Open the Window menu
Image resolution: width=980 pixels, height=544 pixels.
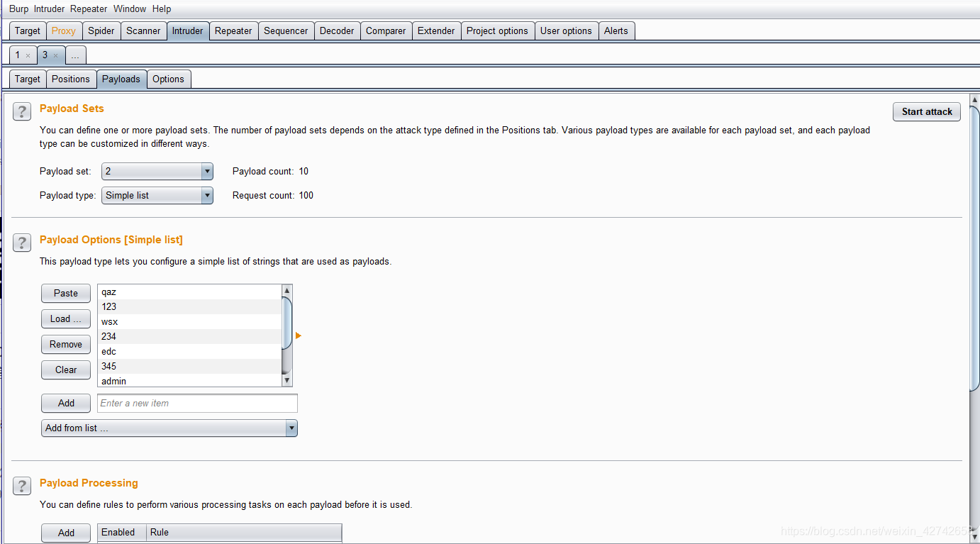click(130, 9)
